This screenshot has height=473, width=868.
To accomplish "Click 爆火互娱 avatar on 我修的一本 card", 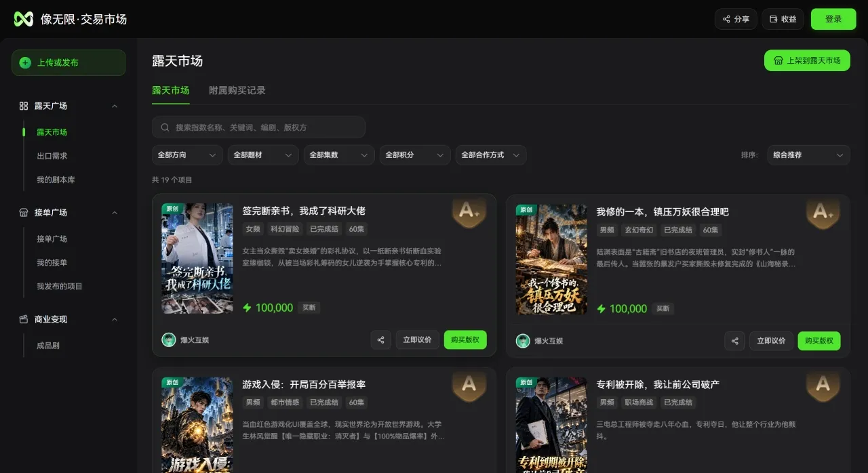I will click(x=523, y=341).
